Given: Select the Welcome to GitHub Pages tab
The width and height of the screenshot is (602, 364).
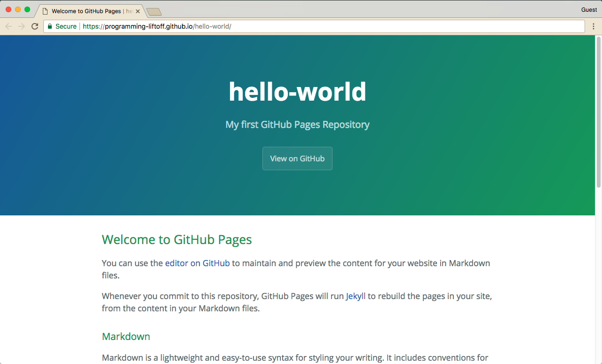Looking at the screenshot, I should click(x=87, y=11).
